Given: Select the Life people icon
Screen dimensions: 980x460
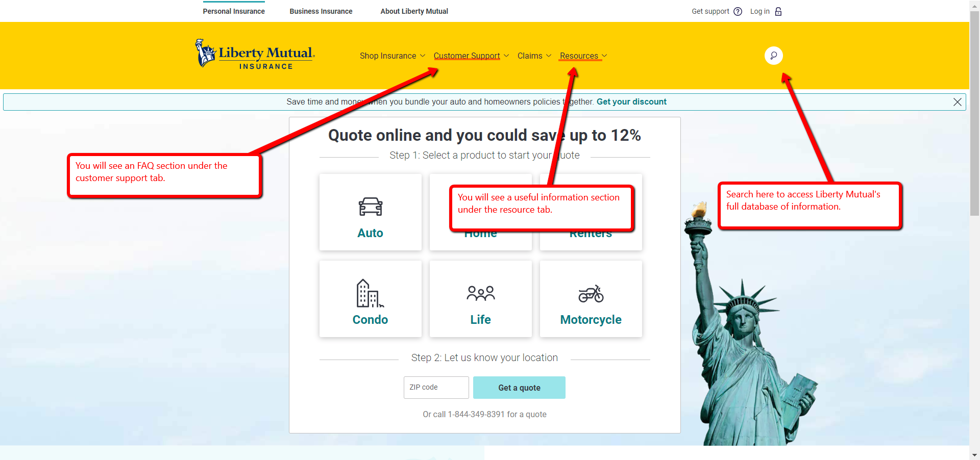Looking at the screenshot, I should click(481, 293).
